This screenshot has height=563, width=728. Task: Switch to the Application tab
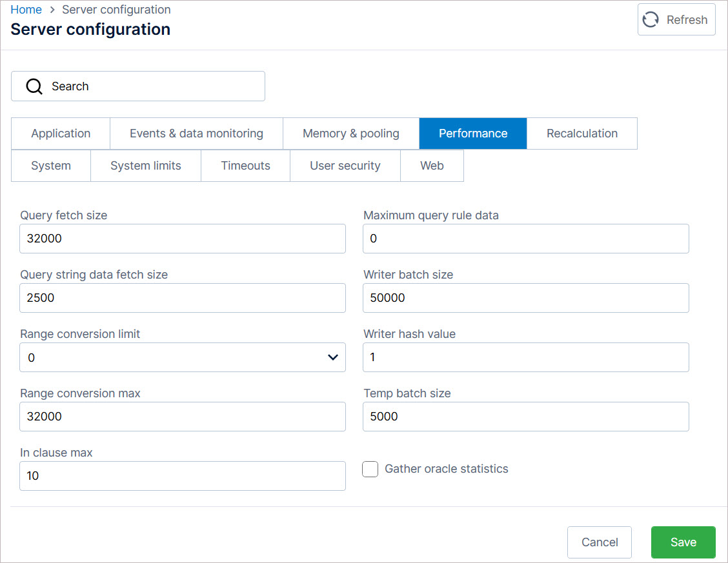tap(61, 133)
